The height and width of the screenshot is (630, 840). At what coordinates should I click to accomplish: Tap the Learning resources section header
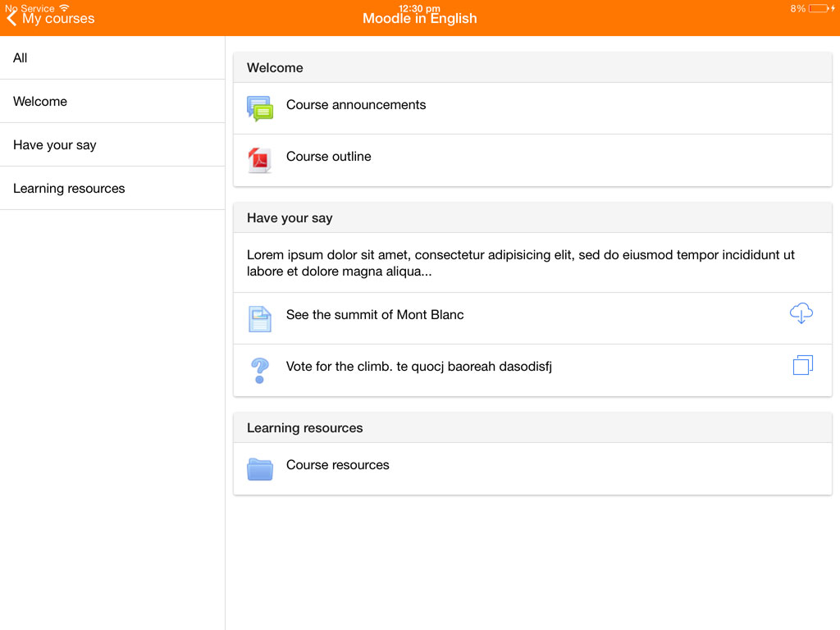[532, 427]
